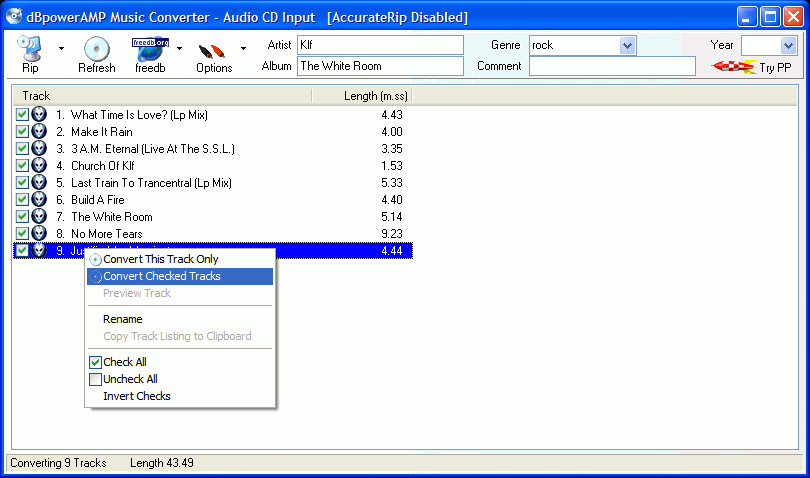Screen dimensions: 810x478
Task: Select Check All in context menu
Action: (180, 362)
